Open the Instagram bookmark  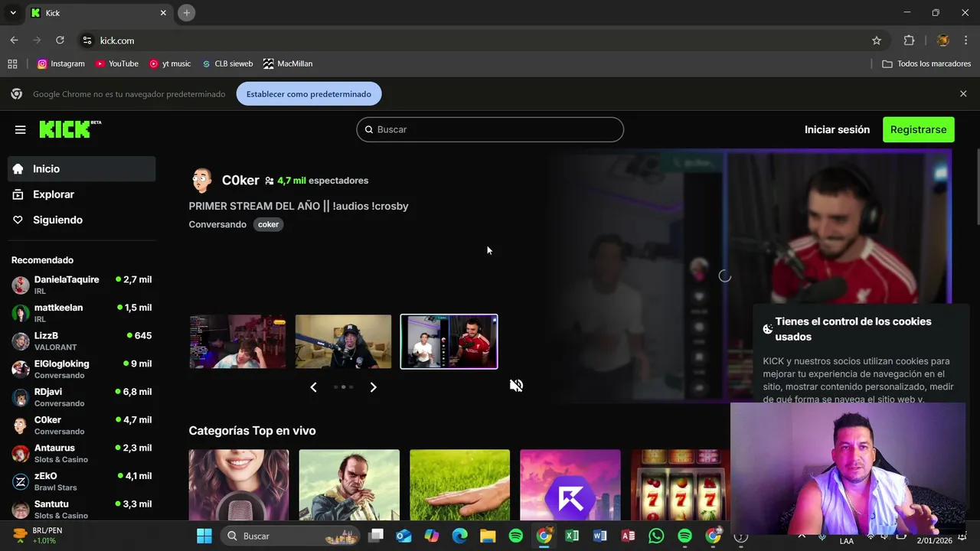[x=61, y=64]
